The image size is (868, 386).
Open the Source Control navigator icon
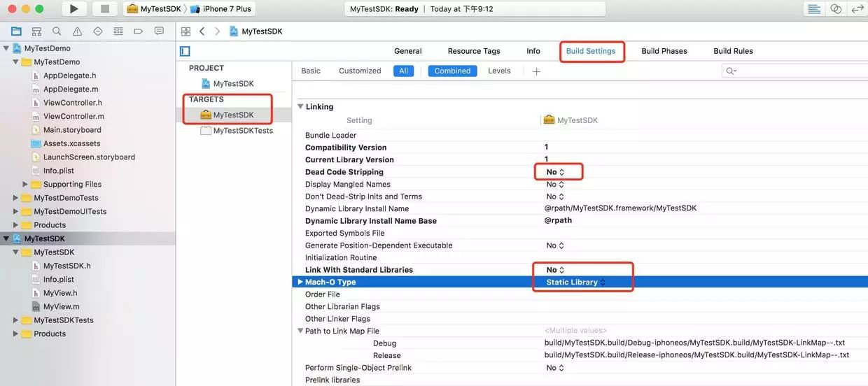point(37,31)
